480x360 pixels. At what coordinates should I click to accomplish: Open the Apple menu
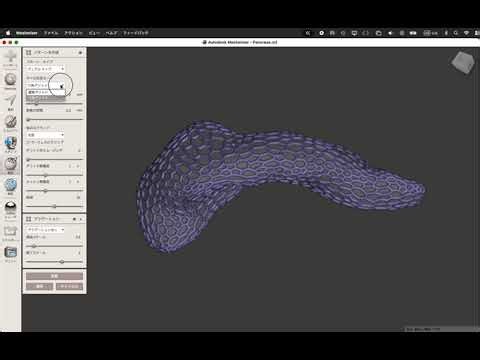8,33
